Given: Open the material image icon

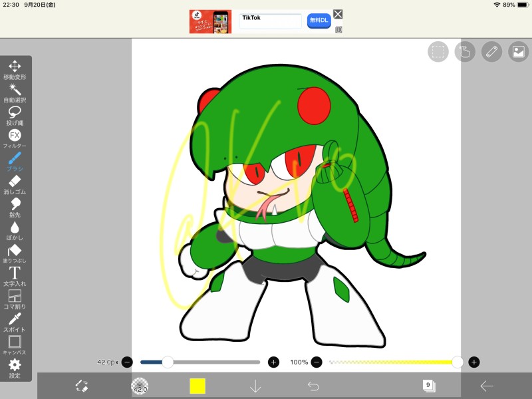Looking at the screenshot, I should (x=519, y=52).
